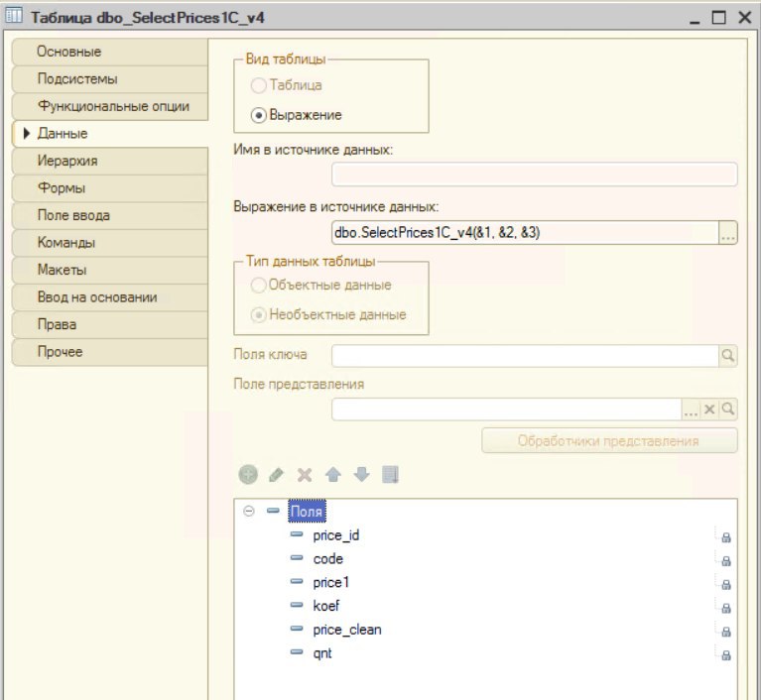Select the koef field in tree
Viewport: 761px width, 700px height.
pyautogui.click(x=326, y=606)
